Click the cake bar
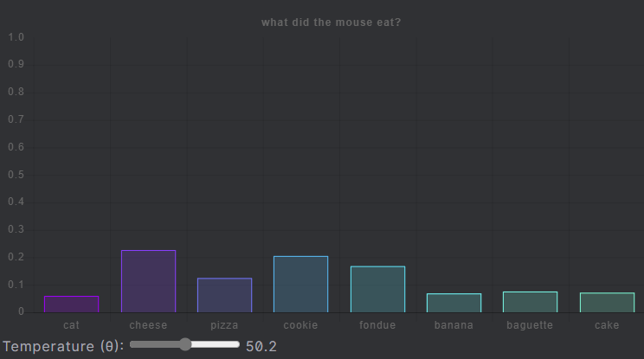Viewport: 644px width, 359px height. coord(607,303)
